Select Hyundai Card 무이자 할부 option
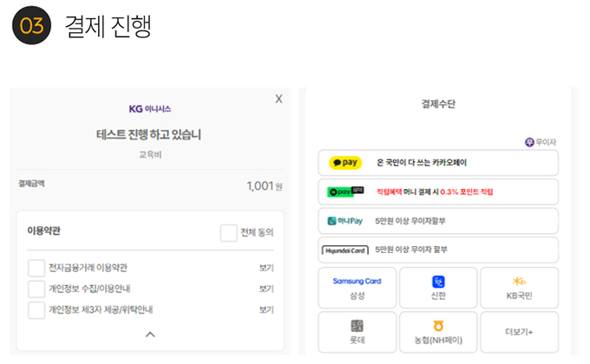 (x=438, y=250)
